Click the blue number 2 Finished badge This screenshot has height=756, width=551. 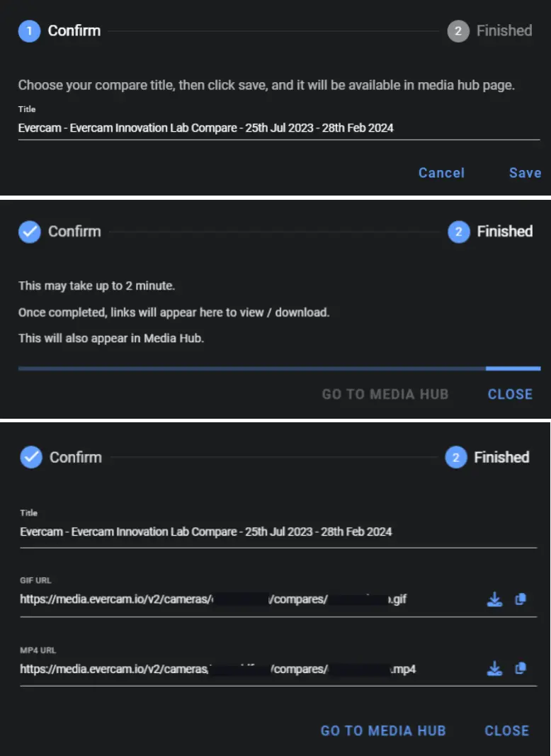tap(458, 231)
